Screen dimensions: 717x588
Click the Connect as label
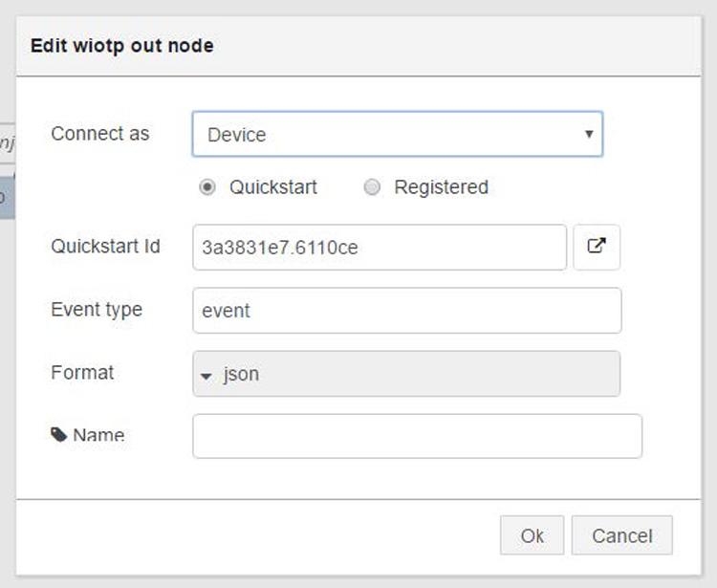pyautogui.click(x=100, y=134)
